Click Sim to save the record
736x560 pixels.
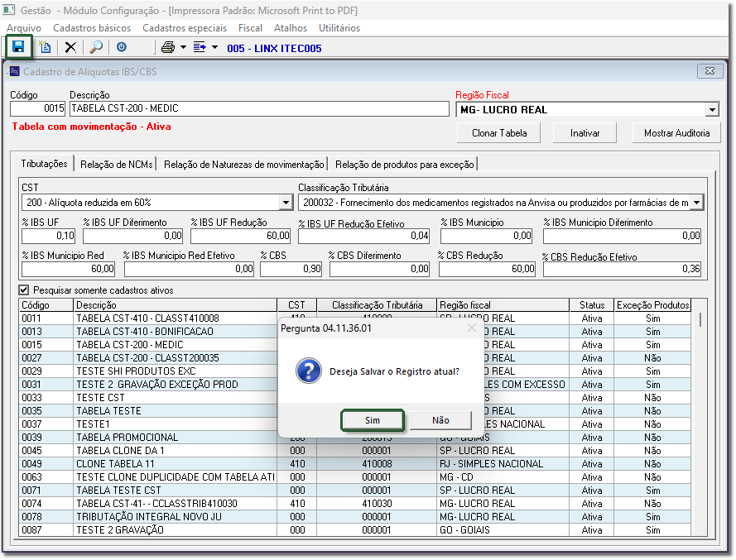pos(373,420)
